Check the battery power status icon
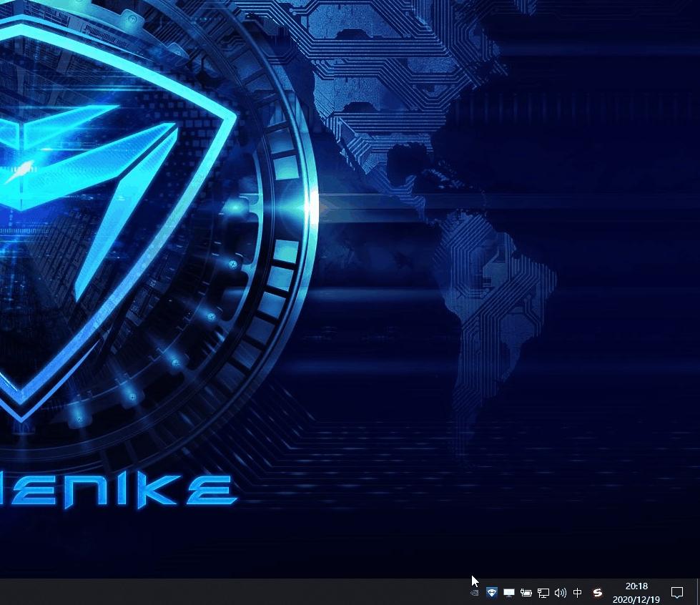700x605 pixels. tap(526, 593)
